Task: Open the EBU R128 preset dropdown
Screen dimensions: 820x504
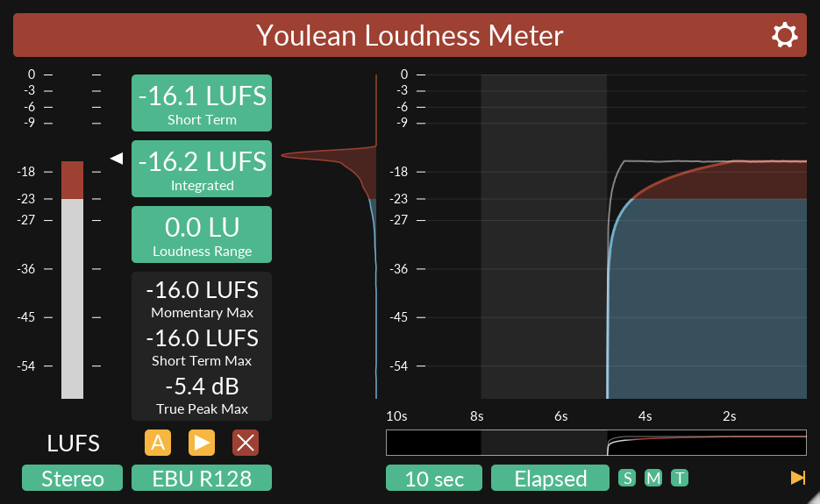Action: (x=202, y=479)
